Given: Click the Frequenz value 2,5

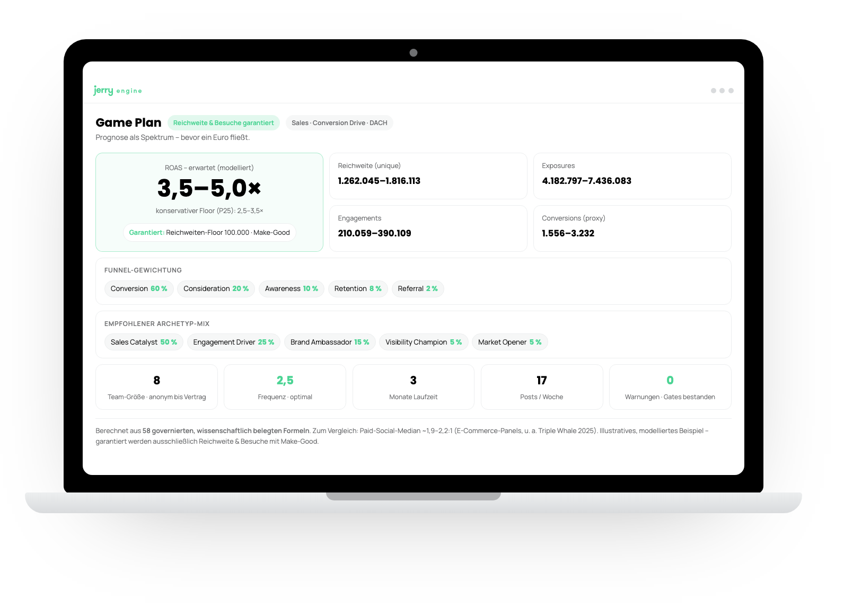Looking at the screenshot, I should [x=285, y=381].
